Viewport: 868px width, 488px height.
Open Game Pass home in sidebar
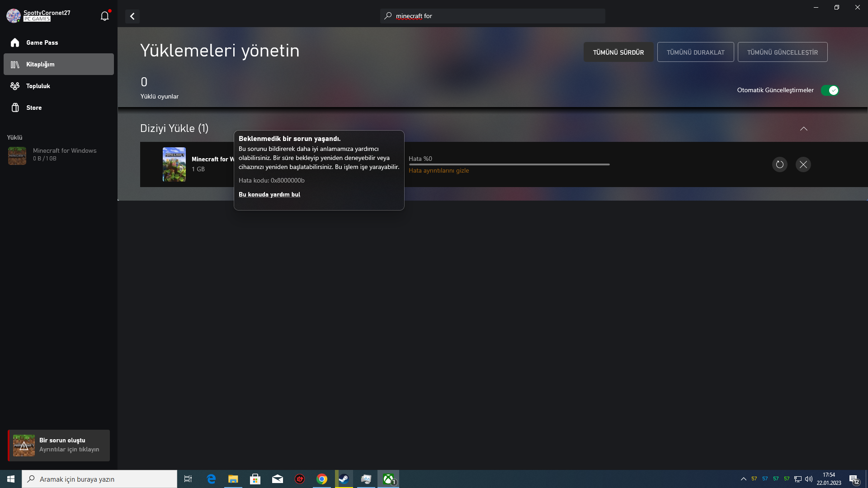tap(42, 42)
